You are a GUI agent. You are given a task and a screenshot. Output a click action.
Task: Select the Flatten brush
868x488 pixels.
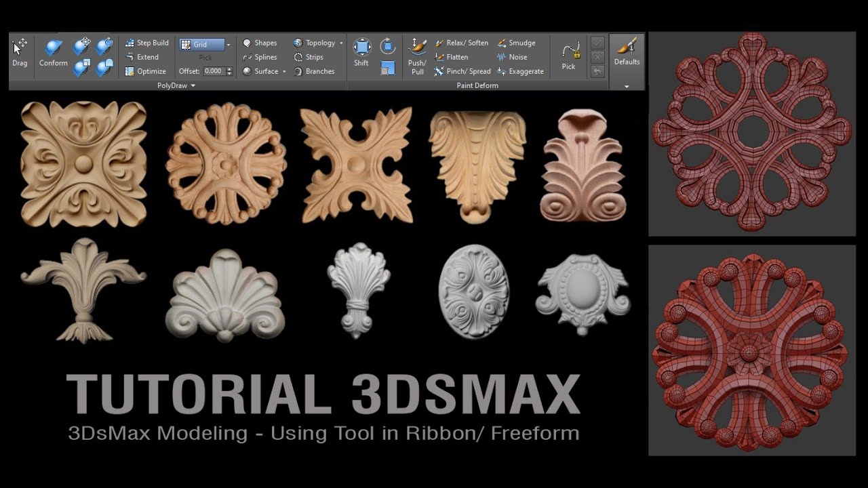point(451,57)
